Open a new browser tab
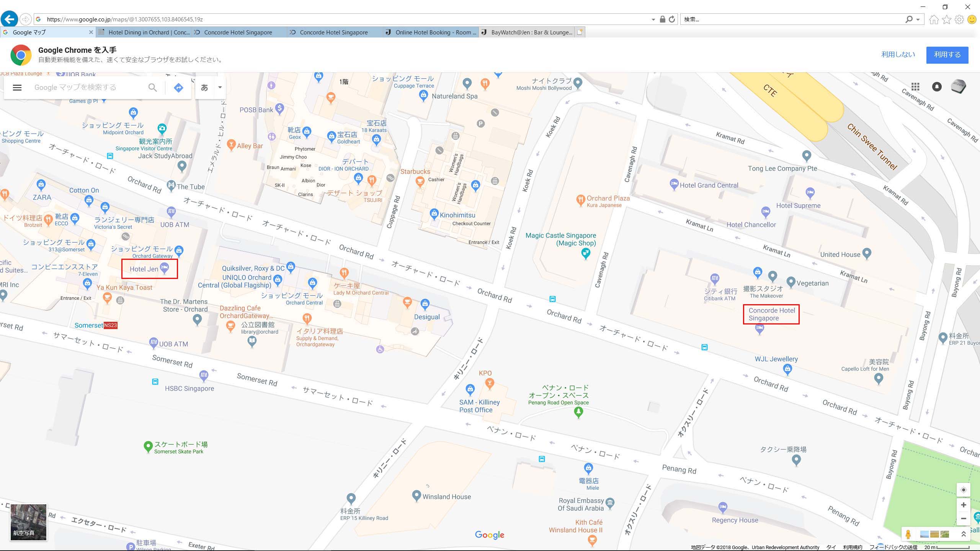The image size is (980, 551). pyautogui.click(x=580, y=32)
